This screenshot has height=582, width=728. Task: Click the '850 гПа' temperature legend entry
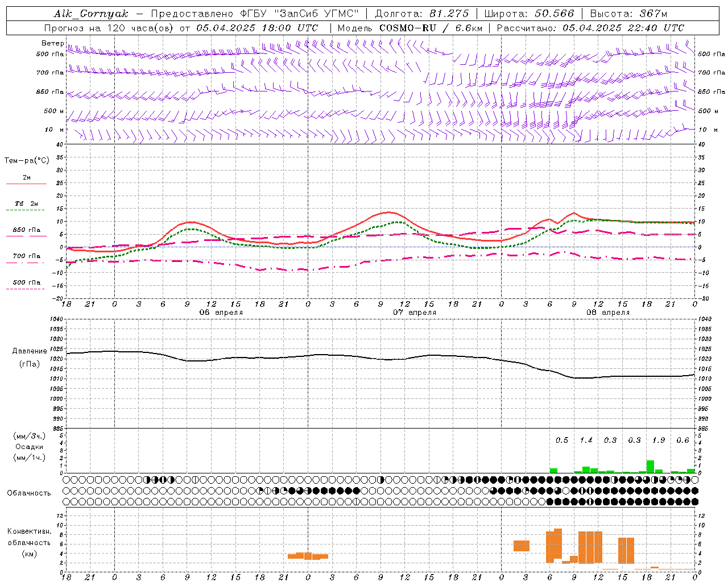27,230
